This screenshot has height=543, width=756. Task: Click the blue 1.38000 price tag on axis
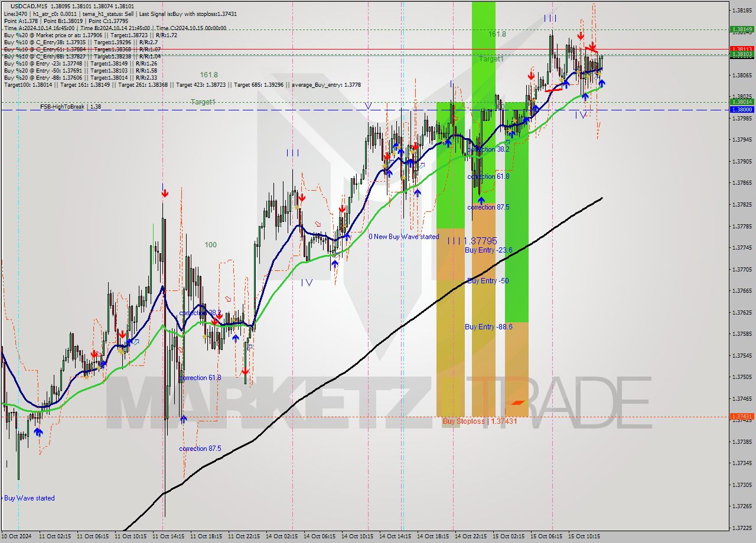pos(741,110)
